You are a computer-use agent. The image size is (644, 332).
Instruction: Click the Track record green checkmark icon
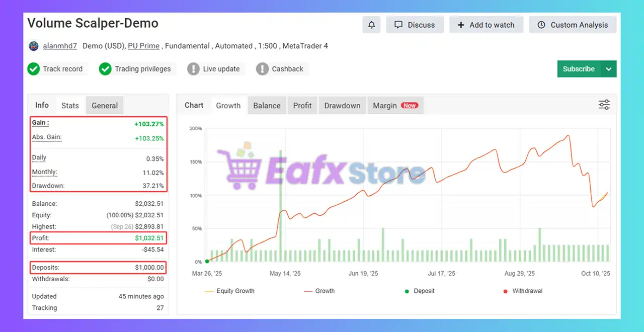click(34, 69)
